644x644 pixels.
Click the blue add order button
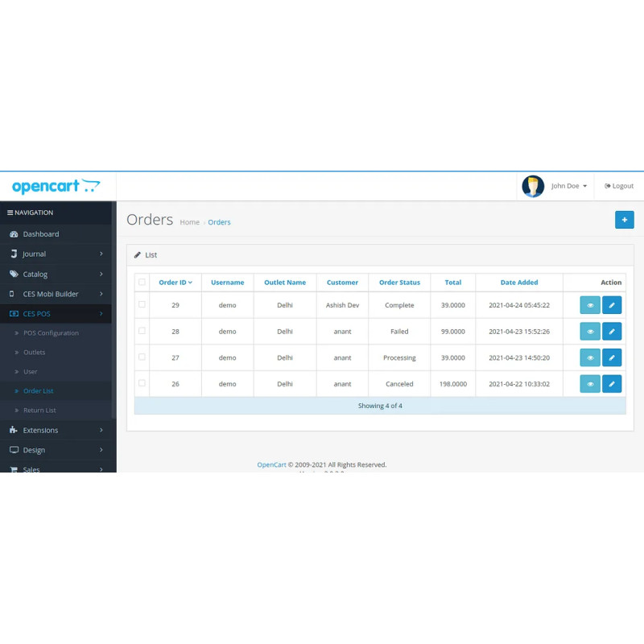tap(625, 219)
